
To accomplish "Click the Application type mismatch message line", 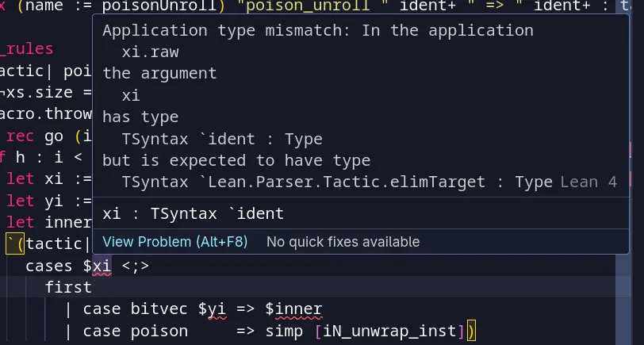I will (x=317, y=31).
